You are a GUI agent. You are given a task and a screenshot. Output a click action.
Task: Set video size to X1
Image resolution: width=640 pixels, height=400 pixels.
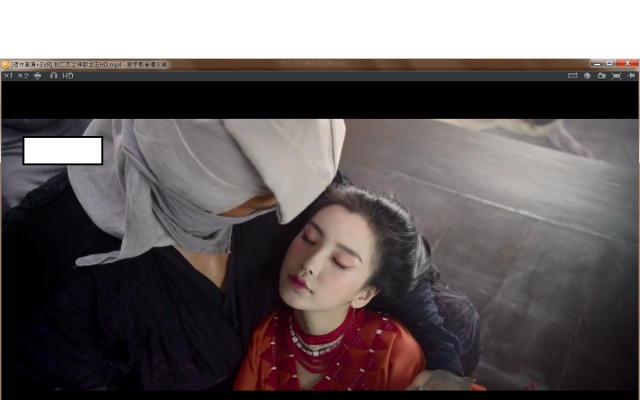tap(8, 76)
